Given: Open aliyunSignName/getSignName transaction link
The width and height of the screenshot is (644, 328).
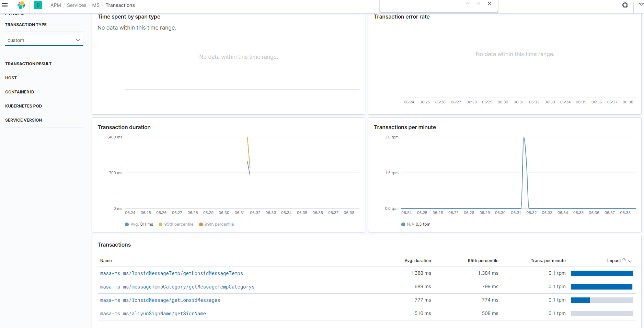Looking at the screenshot, I should (x=153, y=314).
